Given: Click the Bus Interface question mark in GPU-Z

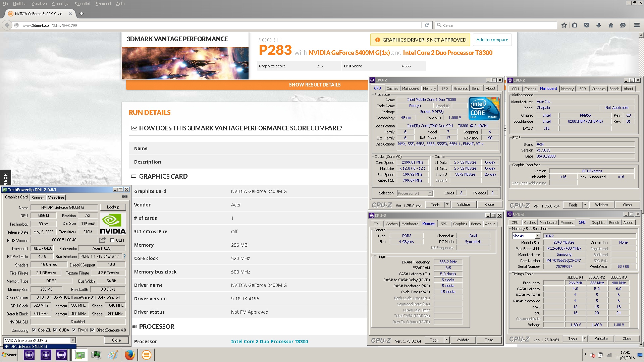Looking at the screenshot, I should tap(124, 256).
